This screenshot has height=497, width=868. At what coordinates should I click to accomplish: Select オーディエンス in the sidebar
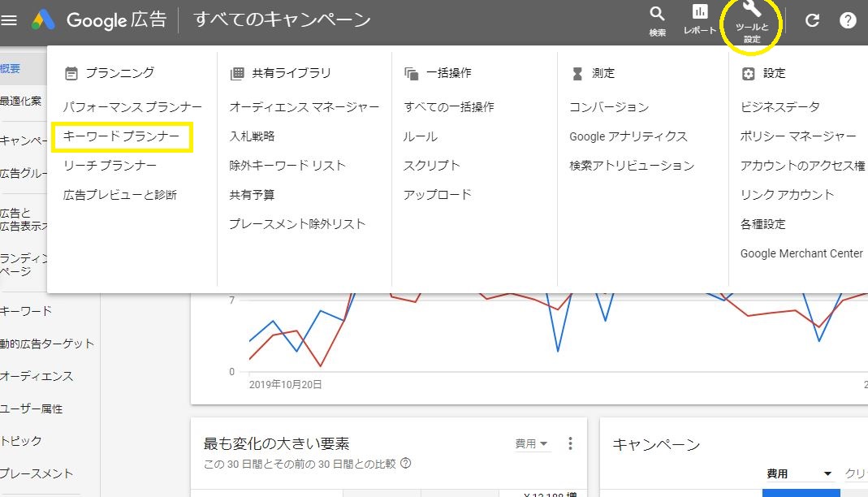pyautogui.click(x=37, y=376)
